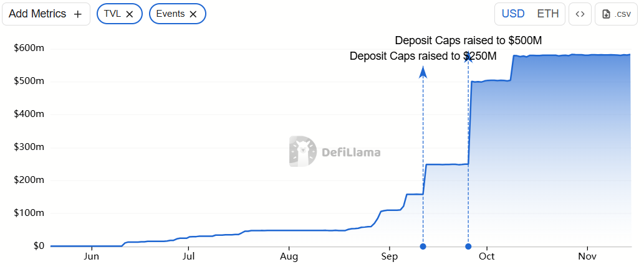Open the Add Metrics menu
The width and height of the screenshot is (644, 267).
point(46,14)
